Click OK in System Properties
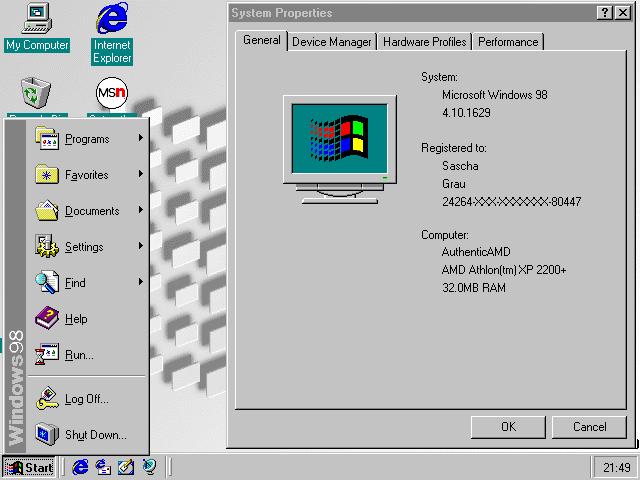 (x=508, y=427)
